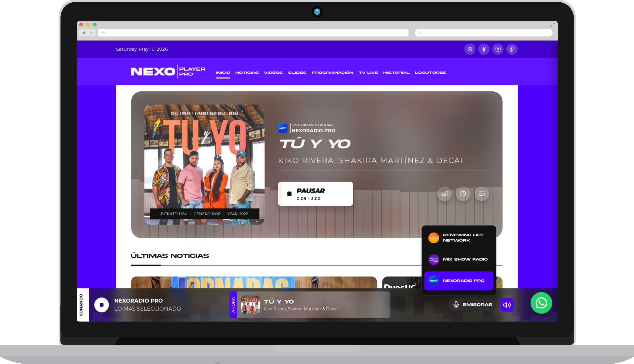Click the AHORA vertical tab
This screenshot has width=634, height=364.
point(233,305)
